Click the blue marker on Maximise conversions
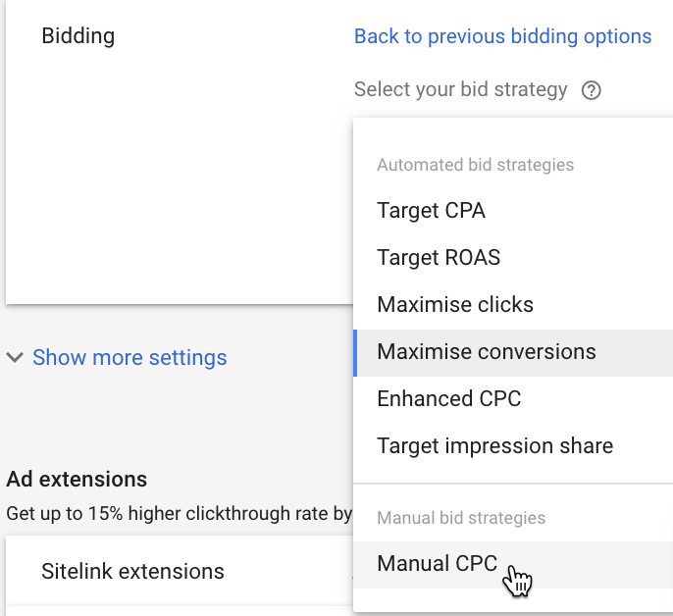673x616 pixels. [x=355, y=351]
